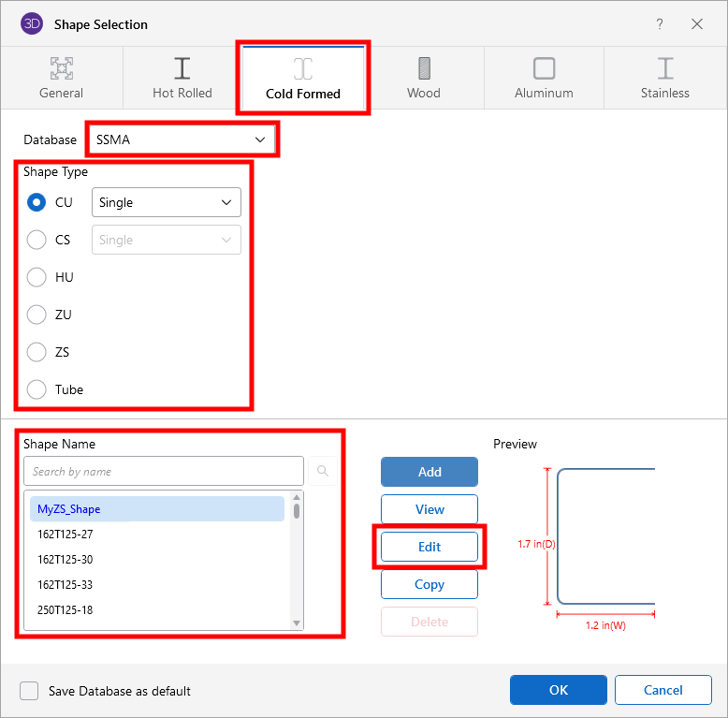The height and width of the screenshot is (718, 728).
Task: Click the help question mark icon
Action: [x=660, y=24]
